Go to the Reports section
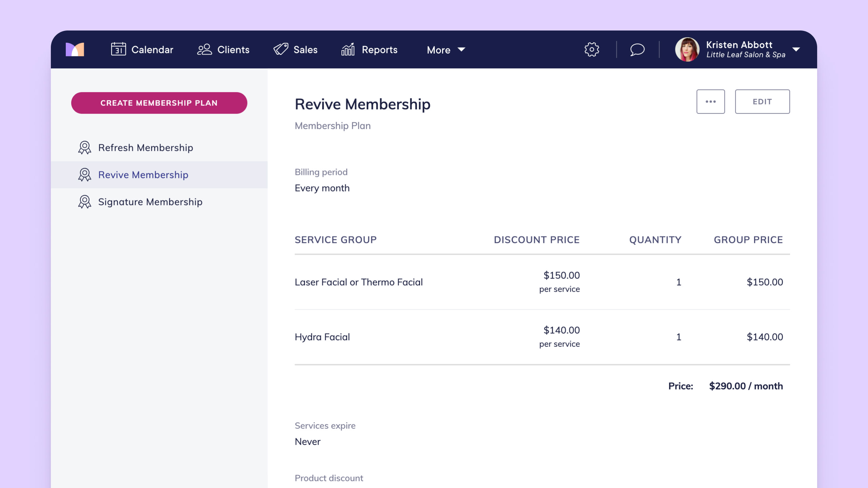 click(x=380, y=49)
